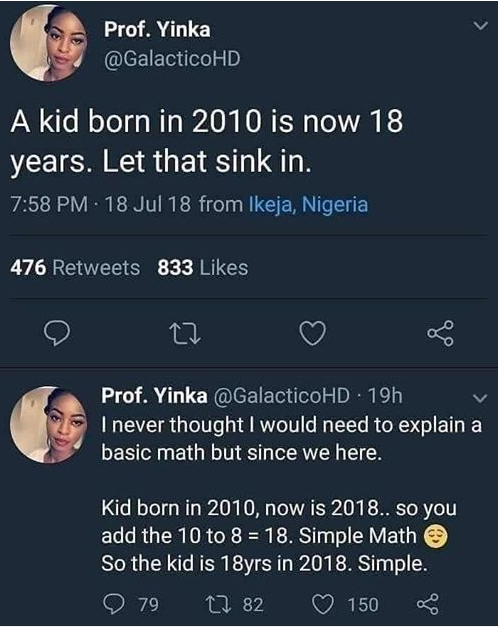This screenshot has height=627, width=498.
Task: Open the reply tweet's profile picture
Action: (49, 424)
